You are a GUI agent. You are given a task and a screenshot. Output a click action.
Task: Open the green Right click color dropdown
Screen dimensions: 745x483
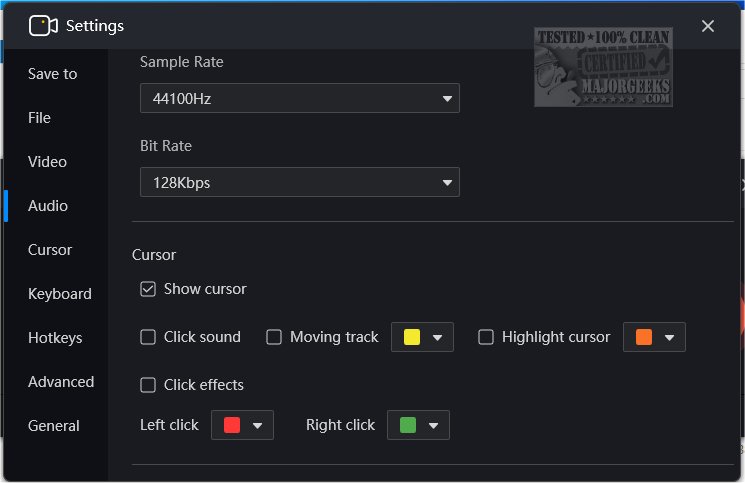click(x=418, y=425)
